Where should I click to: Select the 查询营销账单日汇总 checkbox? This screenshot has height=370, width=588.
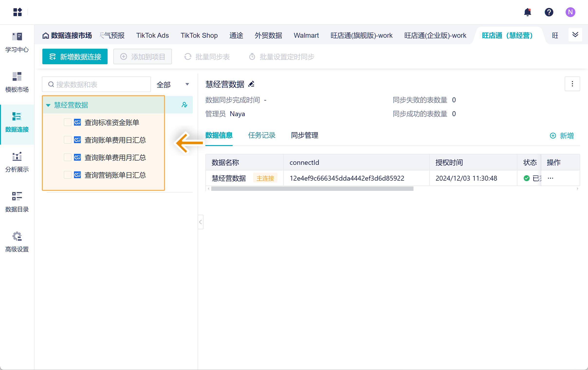pos(67,175)
